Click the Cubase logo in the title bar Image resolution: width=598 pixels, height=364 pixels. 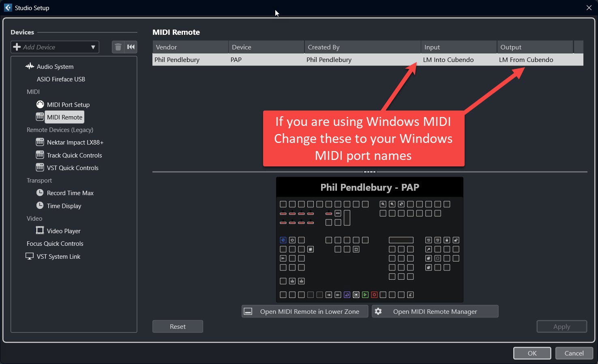[x=8, y=8]
